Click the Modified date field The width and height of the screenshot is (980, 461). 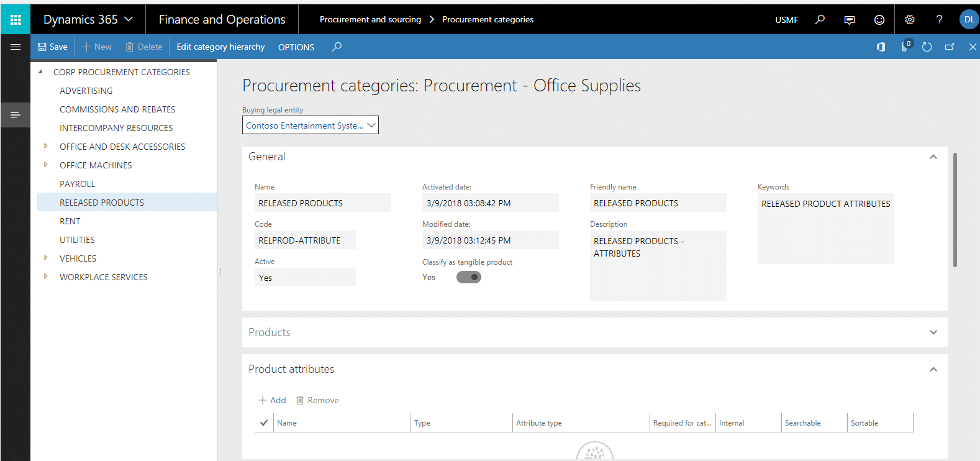pos(491,240)
